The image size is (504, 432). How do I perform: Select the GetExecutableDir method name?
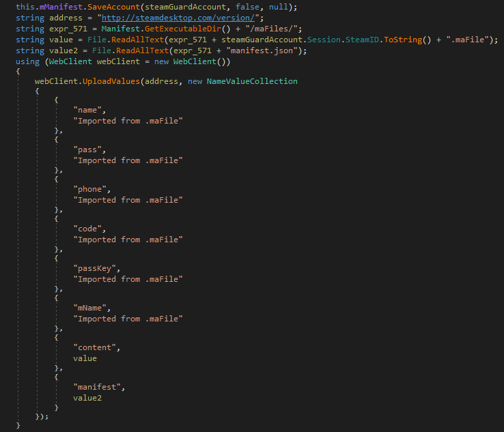(x=183, y=29)
